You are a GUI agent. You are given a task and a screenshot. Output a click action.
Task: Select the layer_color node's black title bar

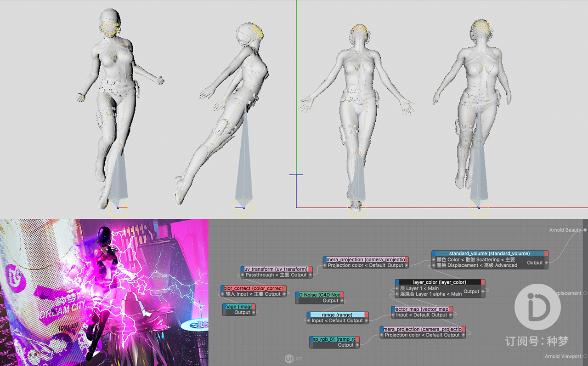[x=439, y=282]
